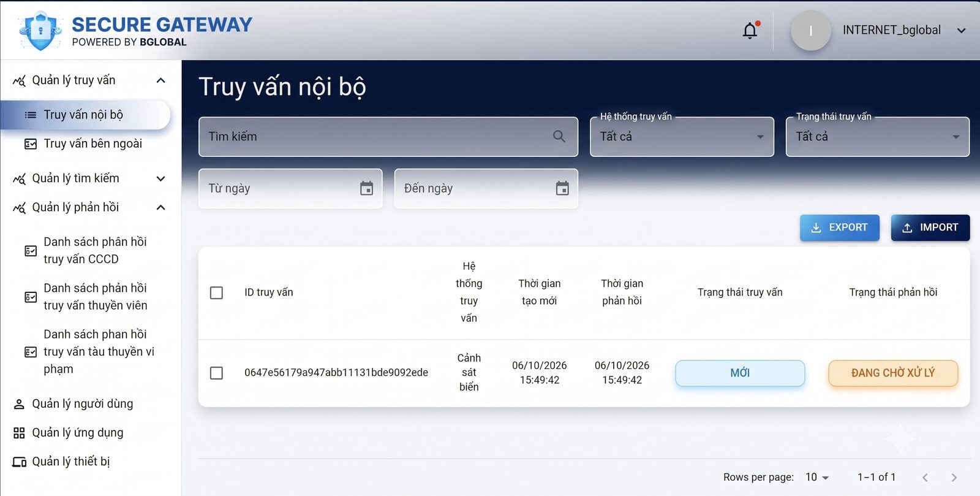Click the user avatar circle
This screenshot has height=496, width=980.
pyautogui.click(x=810, y=31)
